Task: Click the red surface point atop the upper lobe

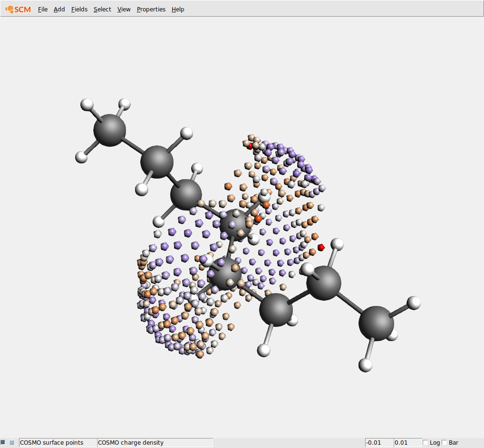Action: 250,146
